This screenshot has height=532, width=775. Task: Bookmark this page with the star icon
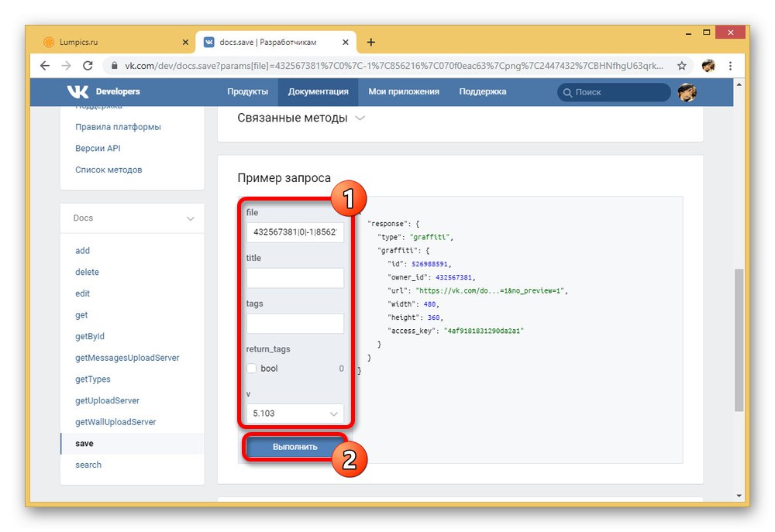coord(681,66)
